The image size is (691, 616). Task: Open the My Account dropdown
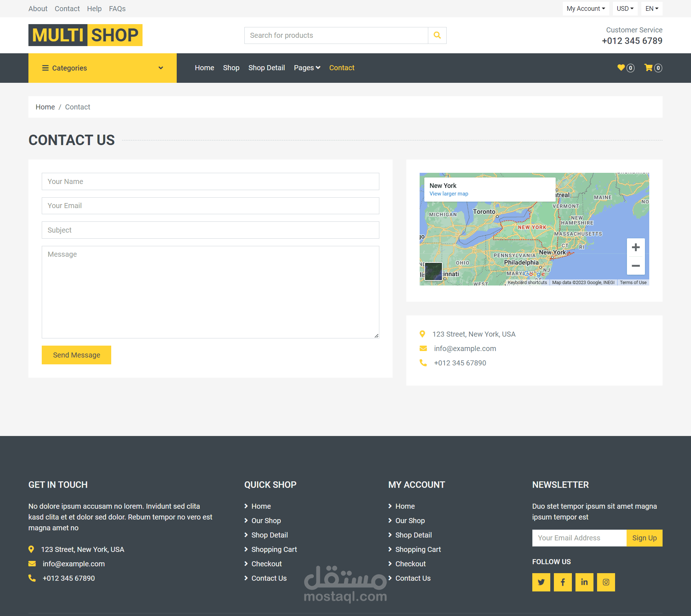(586, 9)
